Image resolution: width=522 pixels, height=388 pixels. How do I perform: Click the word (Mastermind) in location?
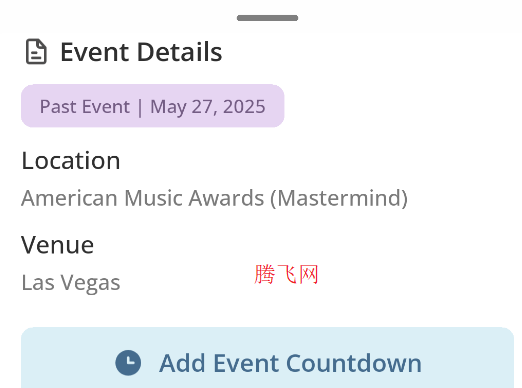(339, 198)
